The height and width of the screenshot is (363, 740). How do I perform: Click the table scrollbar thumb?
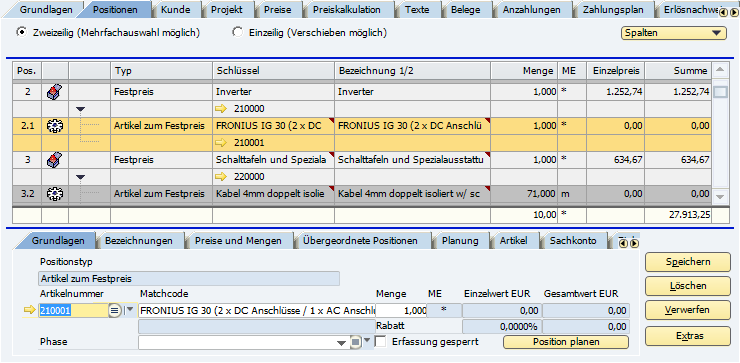tap(720, 93)
